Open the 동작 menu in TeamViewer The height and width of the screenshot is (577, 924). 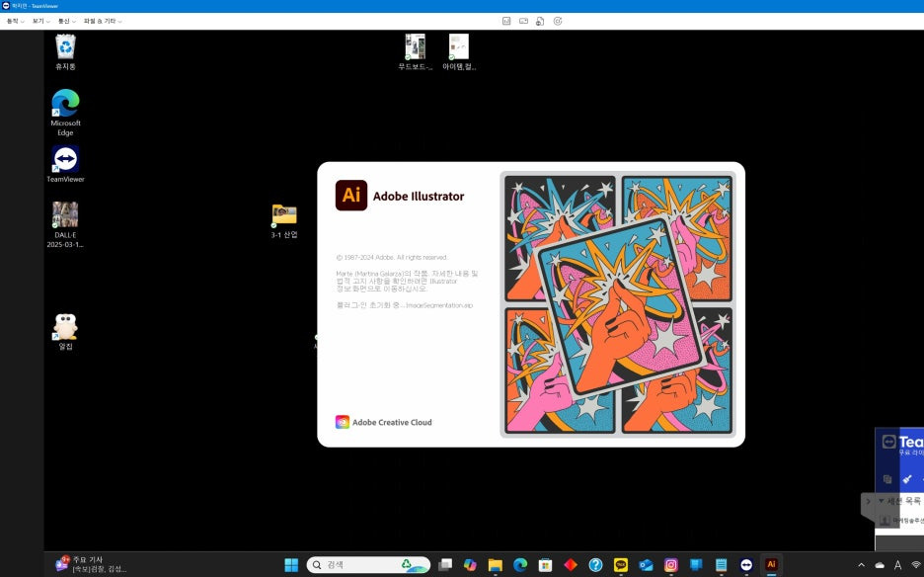coord(15,21)
